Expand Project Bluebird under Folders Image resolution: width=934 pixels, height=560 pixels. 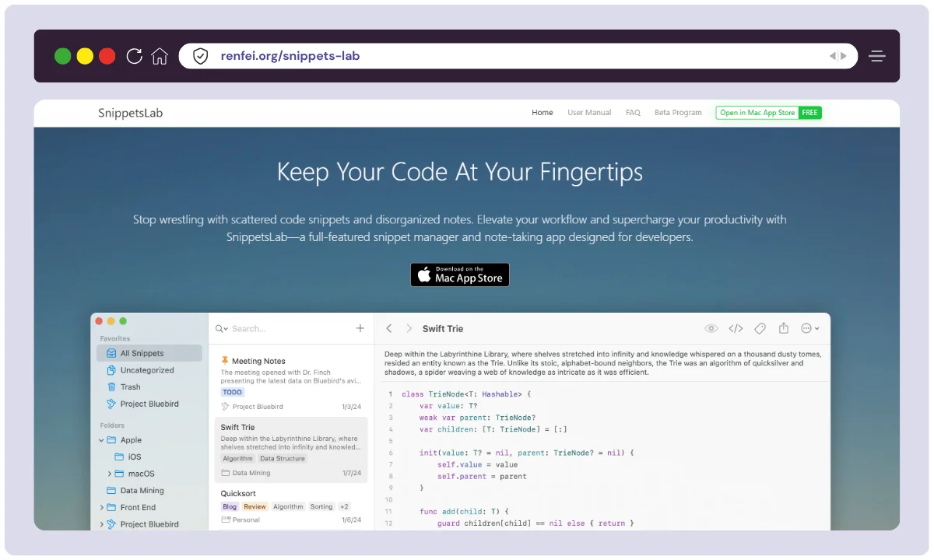coord(102,524)
